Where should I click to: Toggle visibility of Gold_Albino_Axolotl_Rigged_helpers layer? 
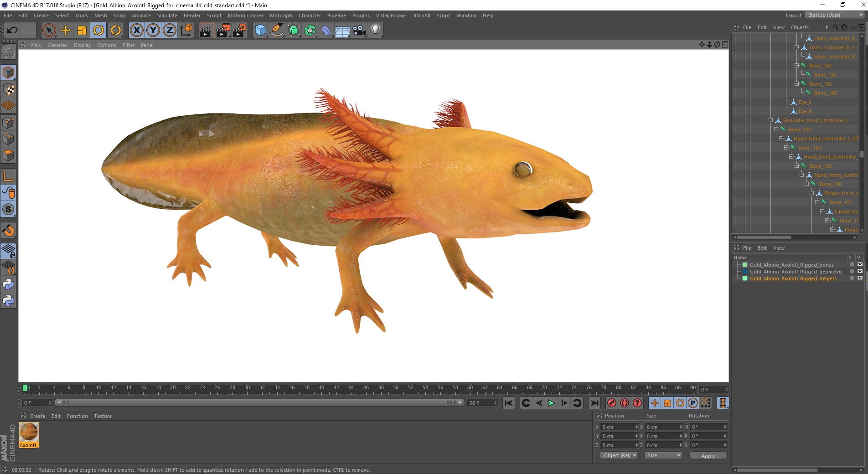(x=860, y=278)
